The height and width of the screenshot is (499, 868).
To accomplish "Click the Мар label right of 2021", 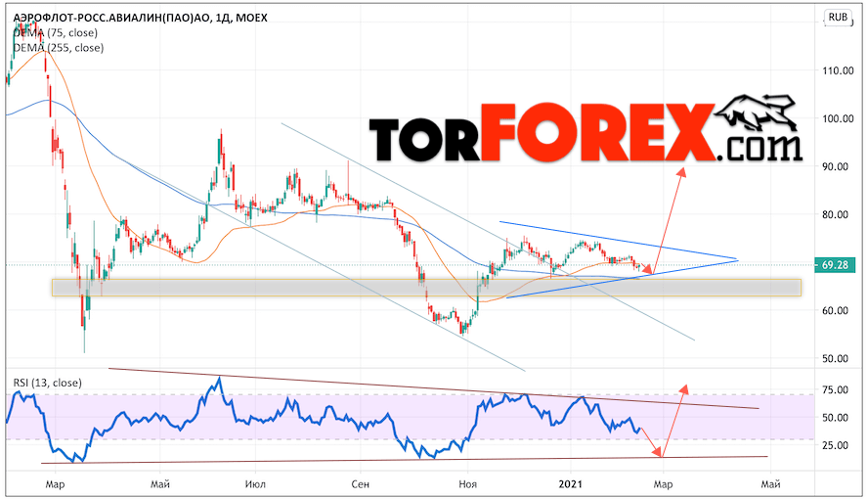I will pyautogui.click(x=663, y=484).
